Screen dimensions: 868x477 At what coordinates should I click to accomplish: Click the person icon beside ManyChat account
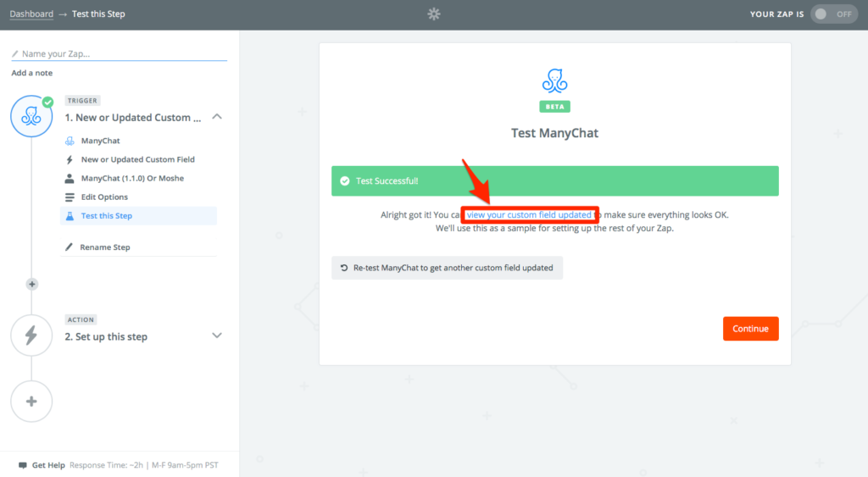pos(70,178)
